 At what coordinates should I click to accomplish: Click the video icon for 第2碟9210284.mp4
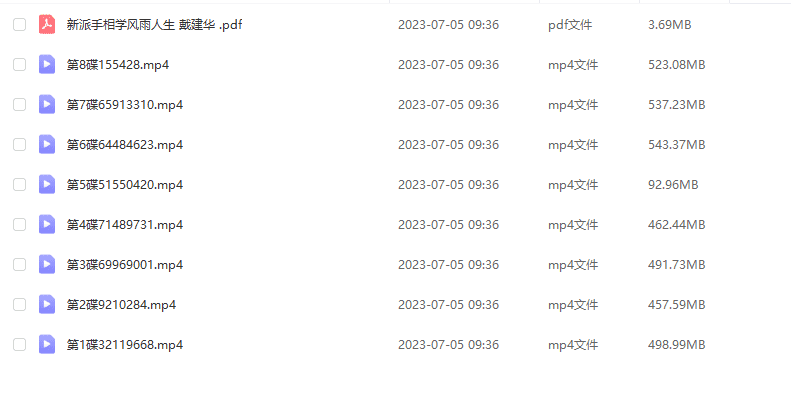[47, 304]
